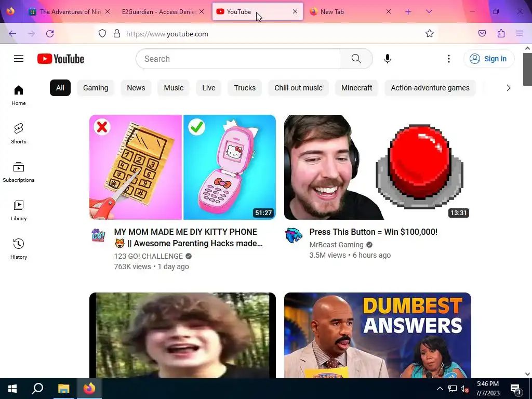Viewport: 532px width, 399px height.
Task: Click the Sign in button
Action: [489, 59]
